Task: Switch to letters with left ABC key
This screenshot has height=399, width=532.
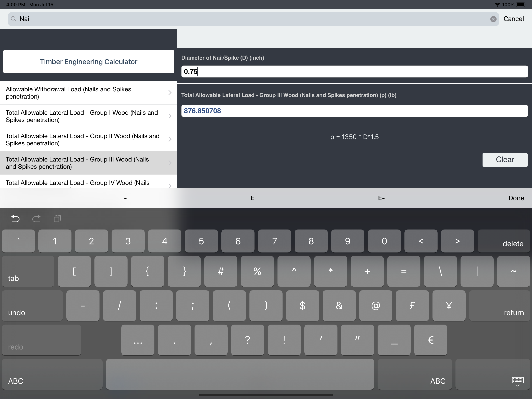Action: tap(52, 374)
